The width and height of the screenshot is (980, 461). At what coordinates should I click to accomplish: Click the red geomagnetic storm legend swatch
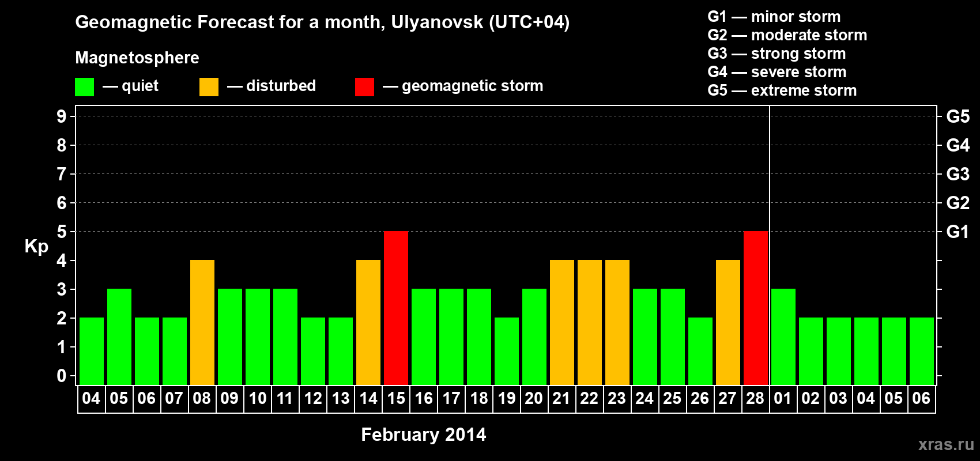coord(364,87)
